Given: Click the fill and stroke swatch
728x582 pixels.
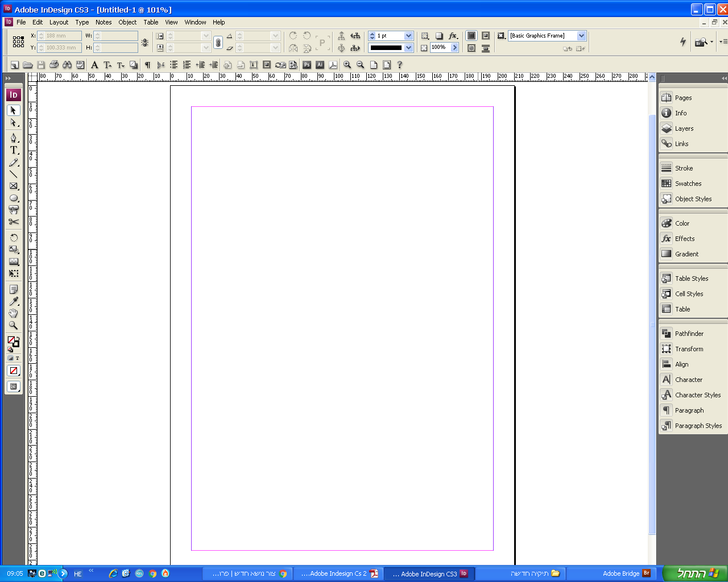Looking at the screenshot, I should coord(13,342).
